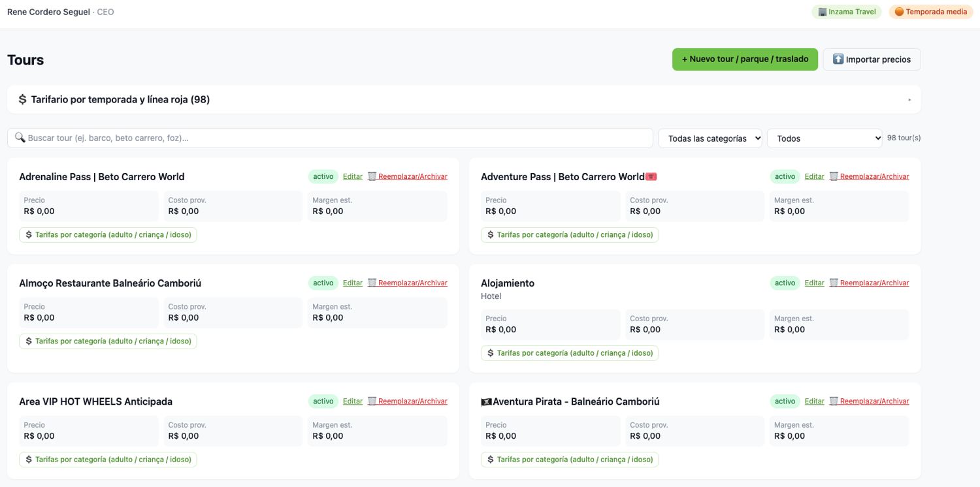Click the Rene Cordero Seguel user name

pyautogui.click(x=48, y=12)
